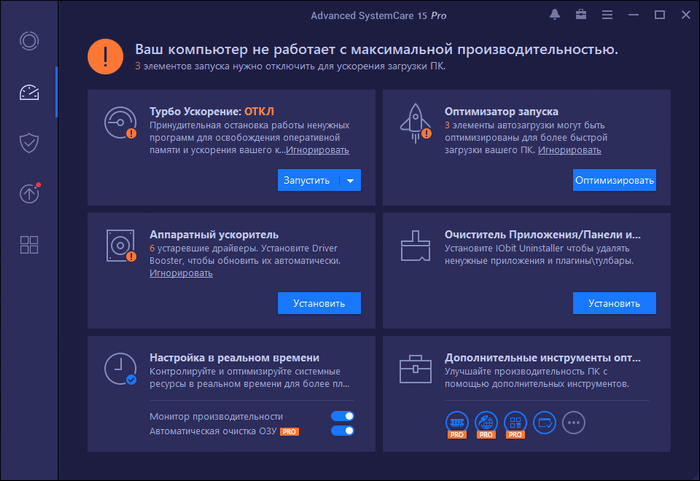Open the PRO Internet Booster globe icon
The width and height of the screenshot is (700, 481).
(x=486, y=424)
